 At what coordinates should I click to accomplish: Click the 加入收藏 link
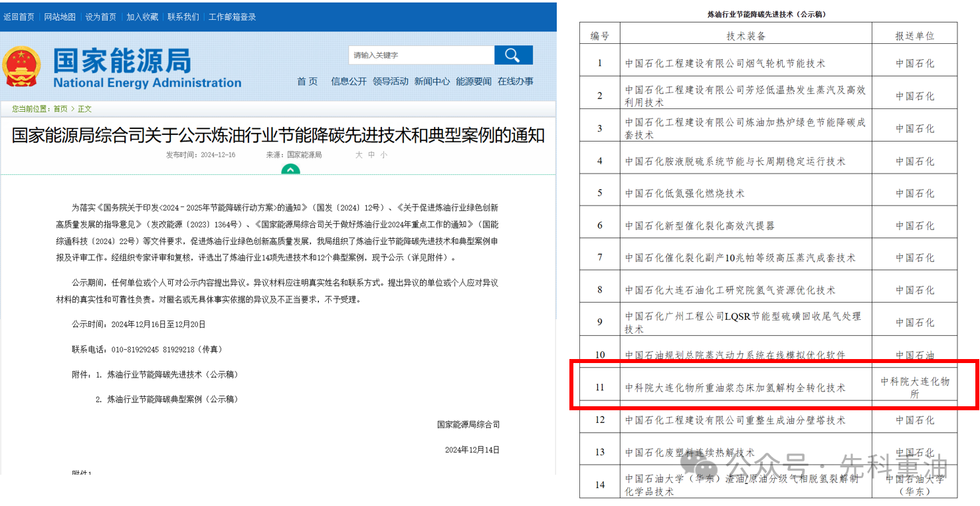142,17
